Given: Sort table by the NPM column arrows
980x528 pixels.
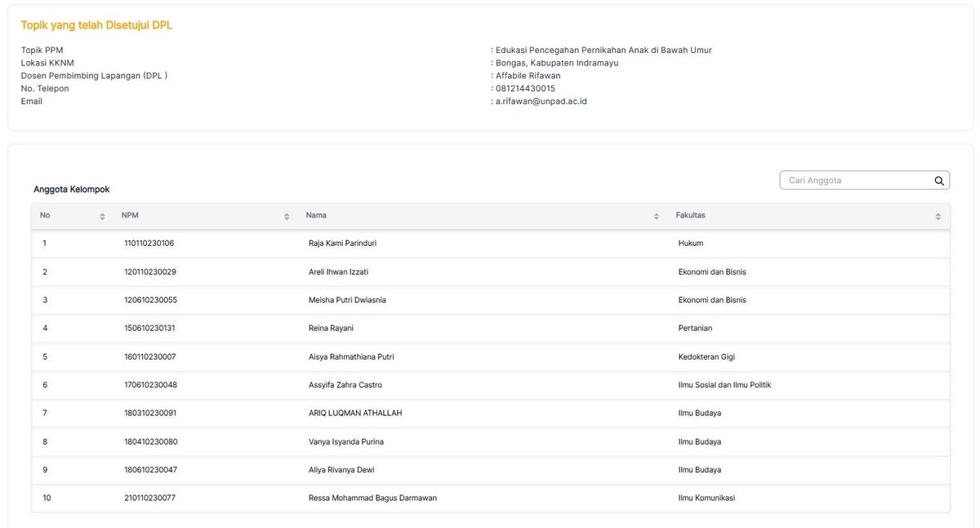Looking at the screenshot, I should click(287, 217).
